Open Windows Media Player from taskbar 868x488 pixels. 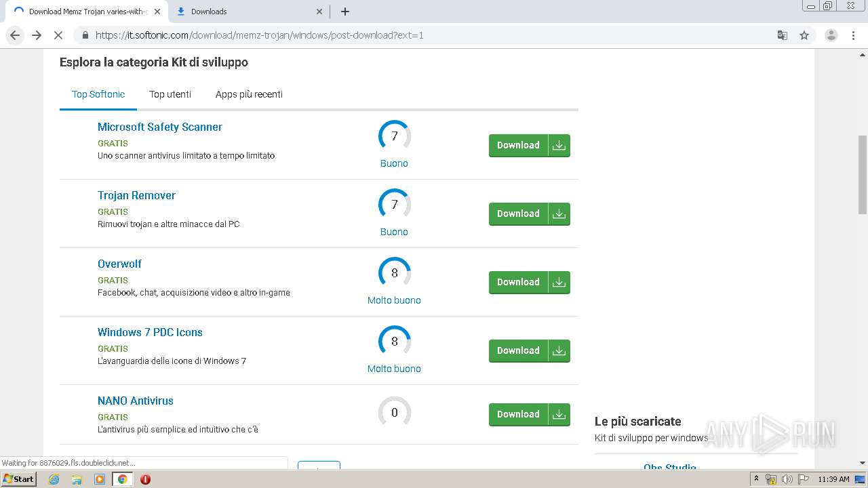pos(100,479)
